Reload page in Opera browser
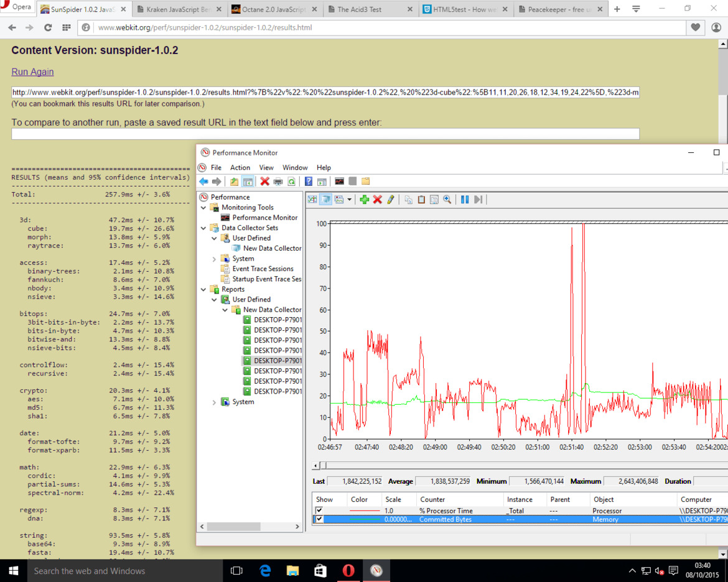728x582 pixels. (x=48, y=27)
